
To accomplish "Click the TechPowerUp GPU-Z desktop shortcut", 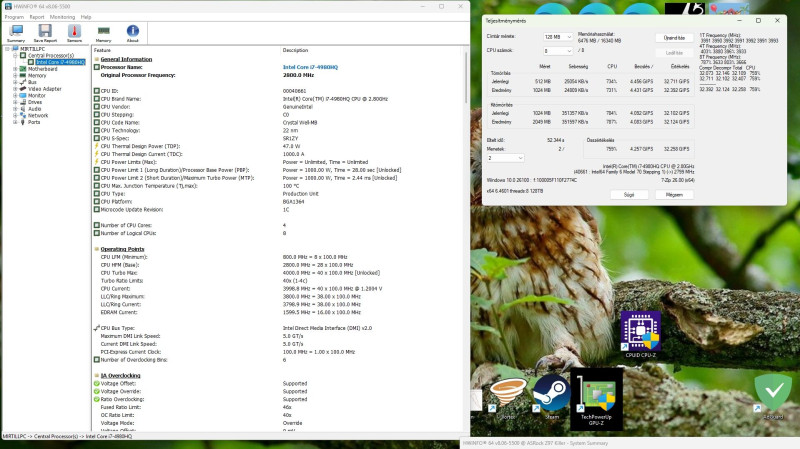I will click(x=596, y=398).
